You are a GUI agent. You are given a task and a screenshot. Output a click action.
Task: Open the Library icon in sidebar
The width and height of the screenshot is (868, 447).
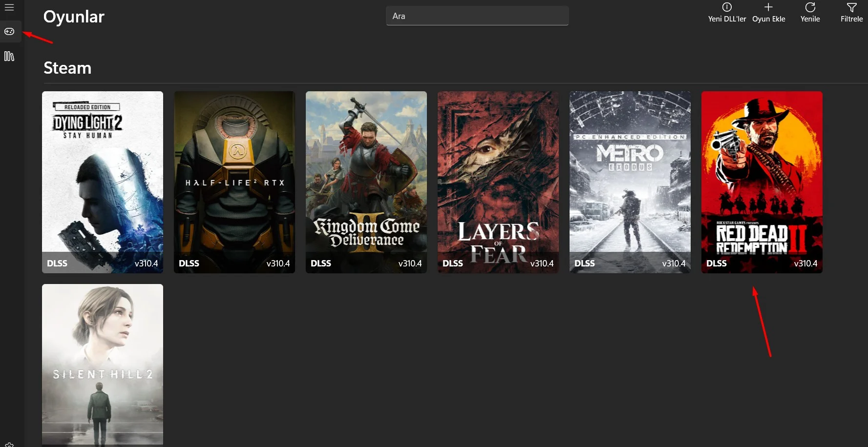9,56
